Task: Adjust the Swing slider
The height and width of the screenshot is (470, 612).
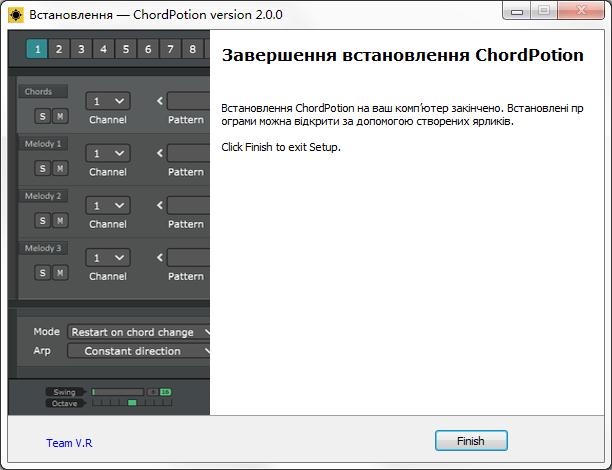Action: [x=118, y=392]
